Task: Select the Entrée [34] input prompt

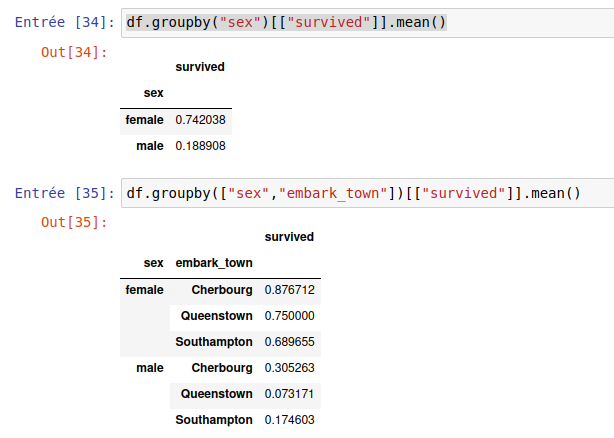Action: [61, 22]
